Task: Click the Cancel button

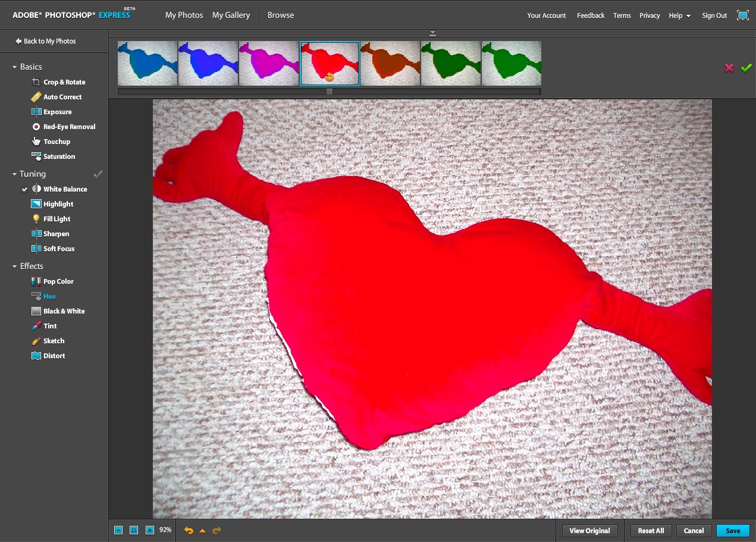Action: (694, 531)
